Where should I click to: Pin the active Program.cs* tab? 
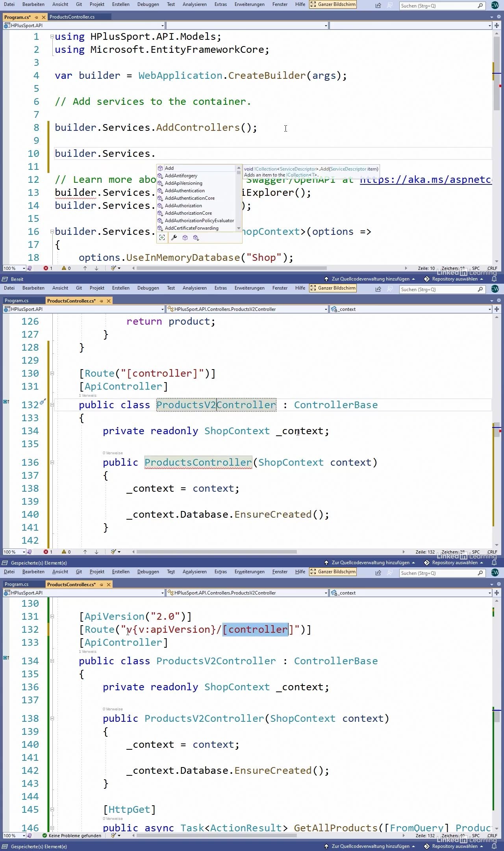(37, 17)
